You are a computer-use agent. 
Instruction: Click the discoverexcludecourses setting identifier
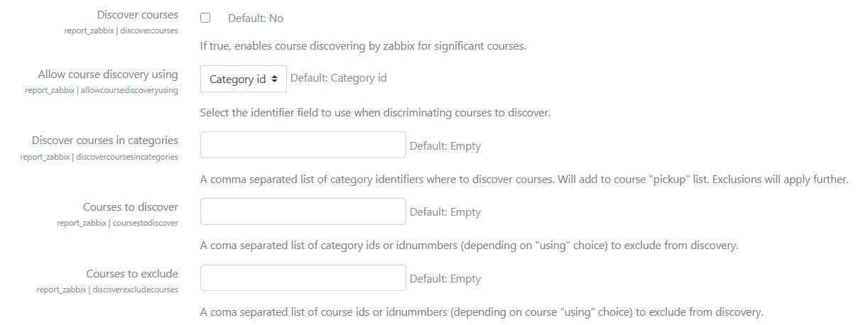pyautogui.click(x=107, y=290)
